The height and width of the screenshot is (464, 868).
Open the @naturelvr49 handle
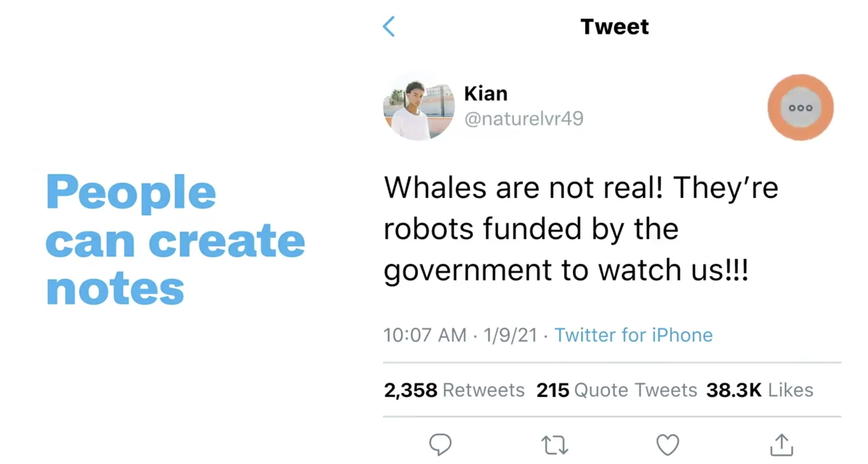point(524,119)
